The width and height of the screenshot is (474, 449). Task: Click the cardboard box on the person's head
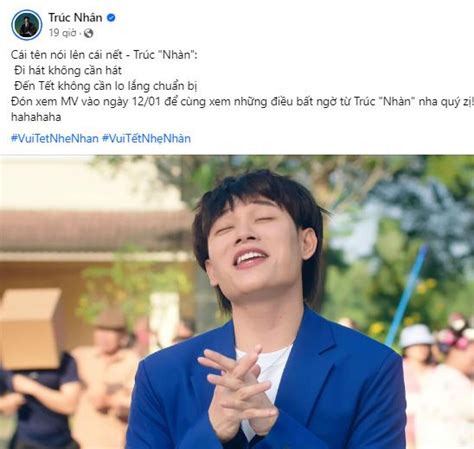click(x=31, y=328)
